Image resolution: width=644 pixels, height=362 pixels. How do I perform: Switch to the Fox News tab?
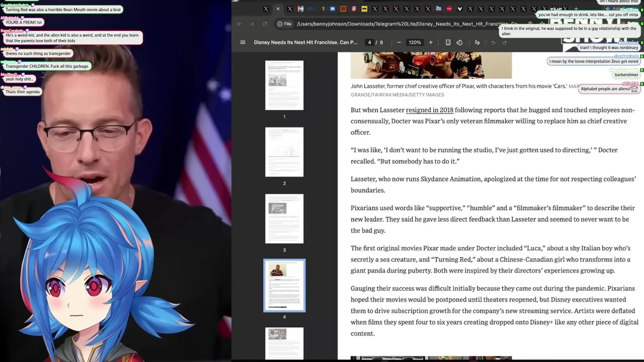(439, 9)
